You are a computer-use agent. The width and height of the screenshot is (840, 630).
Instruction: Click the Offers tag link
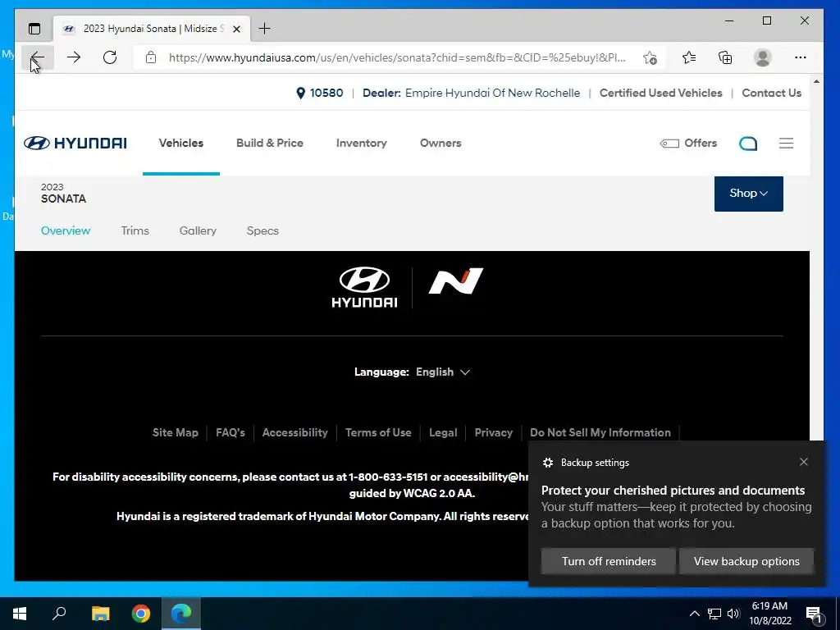click(688, 143)
